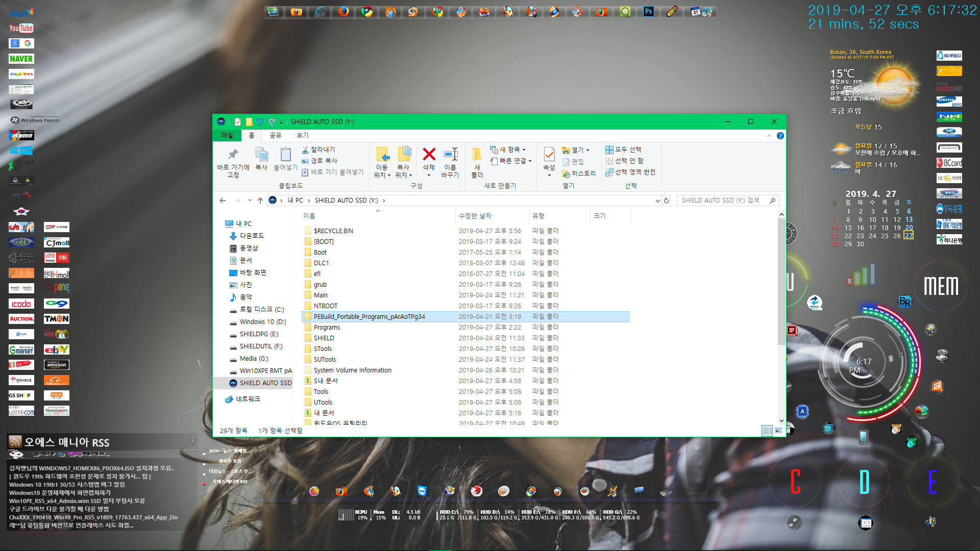Open recent locations dropdown beside forward arrow
Screen dimensions: 980x551
(x=250, y=201)
